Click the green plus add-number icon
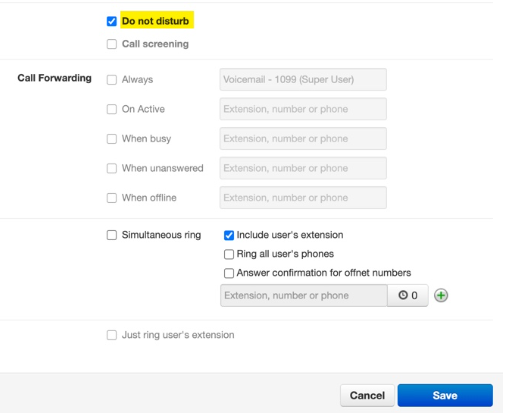The width and height of the screenshot is (509, 413). [441, 295]
